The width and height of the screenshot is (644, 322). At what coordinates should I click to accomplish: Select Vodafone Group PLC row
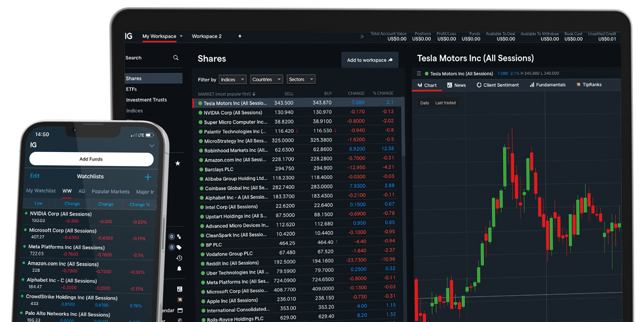coord(298,254)
